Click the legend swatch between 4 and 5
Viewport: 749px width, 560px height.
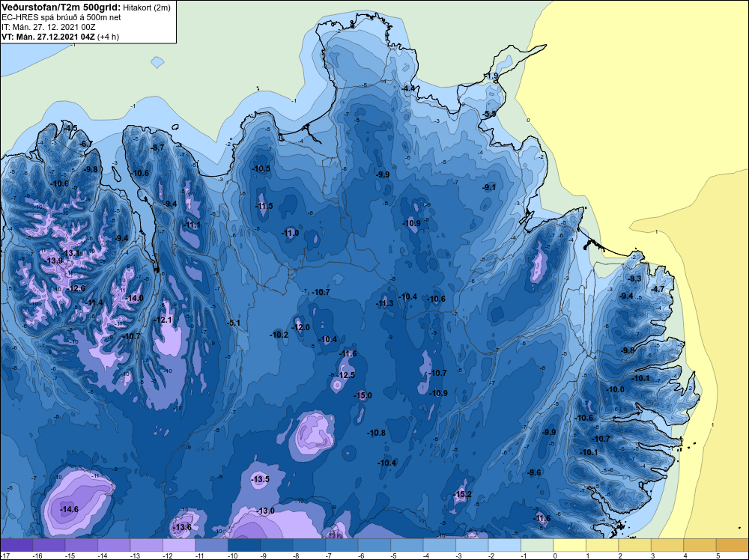[x=700, y=545]
